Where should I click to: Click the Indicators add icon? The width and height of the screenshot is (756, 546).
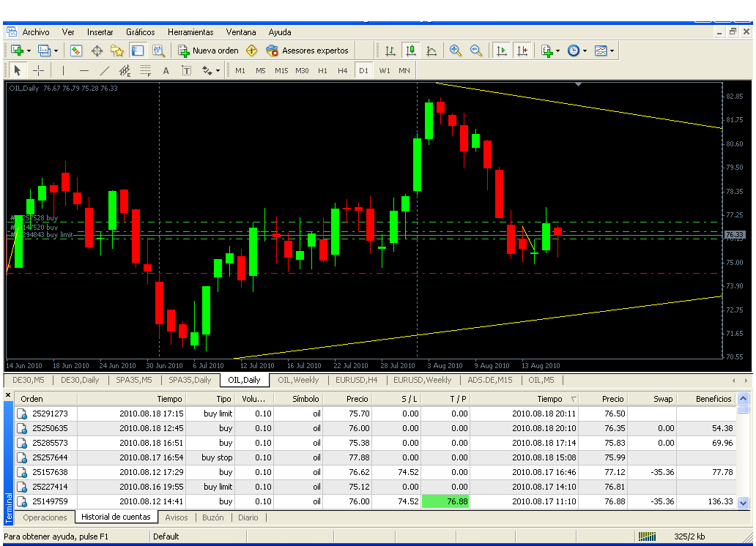click(x=546, y=51)
